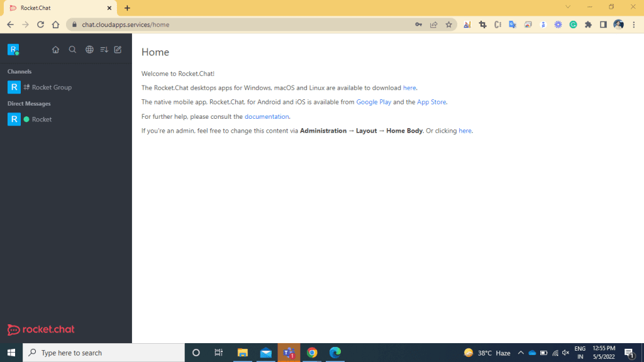Open the Rocket Group channel
The height and width of the screenshot is (362, 644).
(x=52, y=87)
